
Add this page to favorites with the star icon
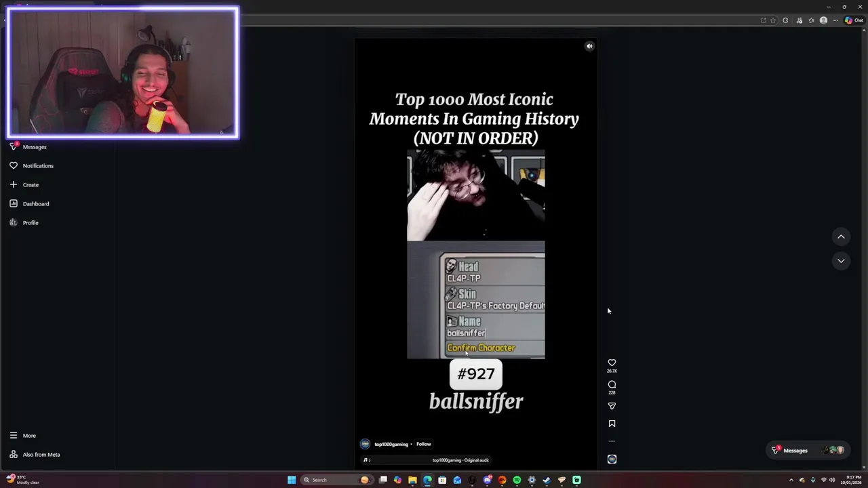(x=773, y=20)
